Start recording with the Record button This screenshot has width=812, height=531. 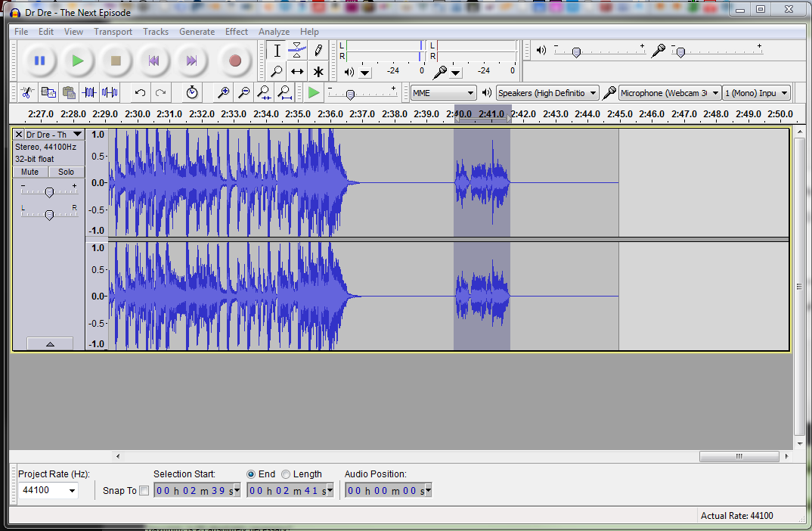[x=235, y=61]
